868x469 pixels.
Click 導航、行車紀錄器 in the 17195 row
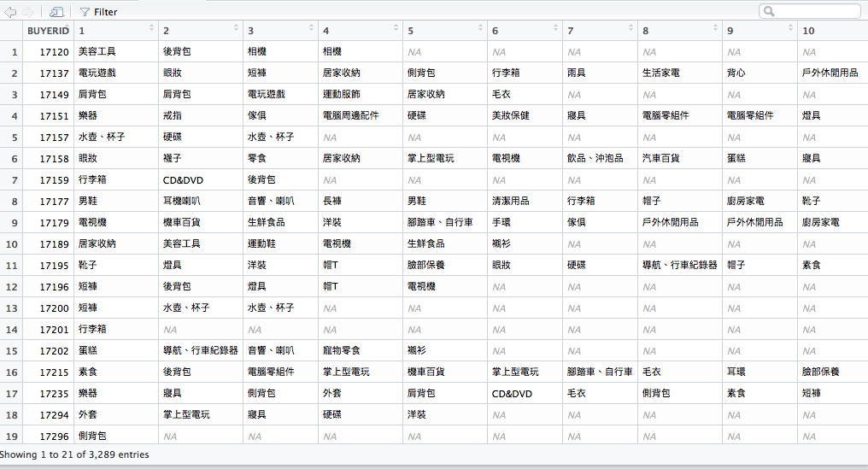tap(680, 265)
